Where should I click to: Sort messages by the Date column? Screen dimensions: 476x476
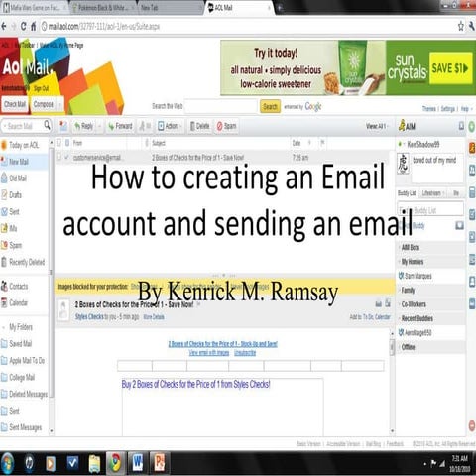pyautogui.click(x=297, y=143)
